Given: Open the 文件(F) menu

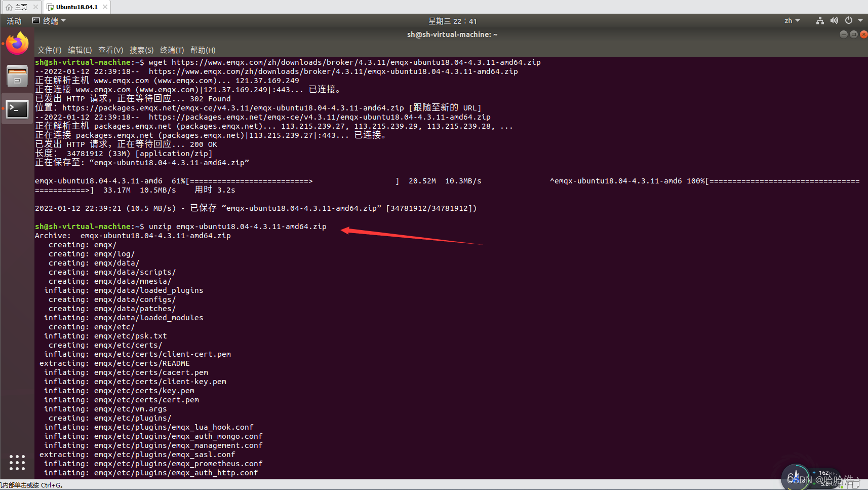Looking at the screenshot, I should pyautogui.click(x=50, y=50).
